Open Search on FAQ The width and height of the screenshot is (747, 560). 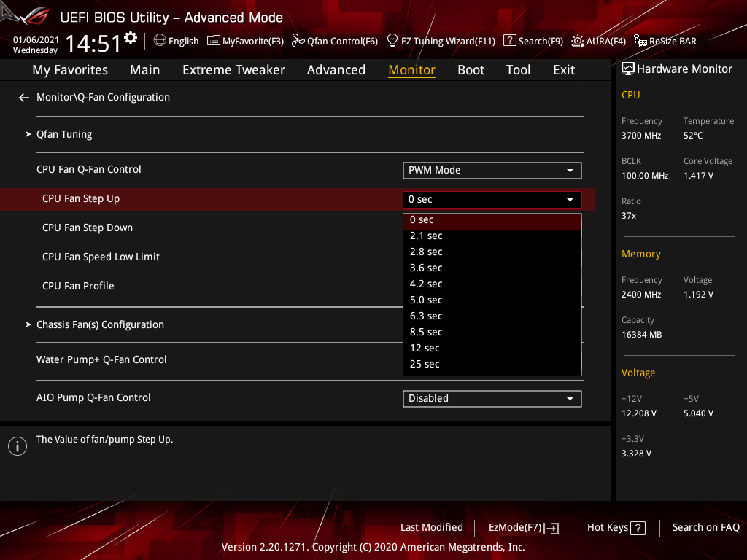(705, 528)
